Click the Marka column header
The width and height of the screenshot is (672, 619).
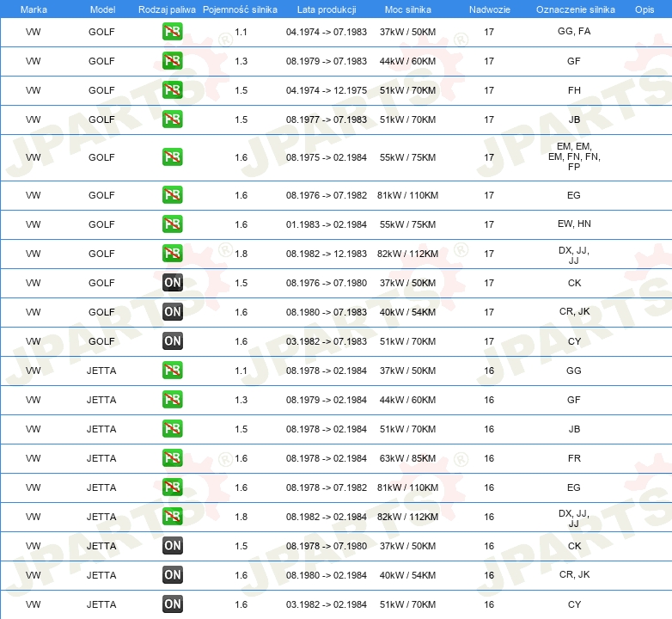[34, 9]
